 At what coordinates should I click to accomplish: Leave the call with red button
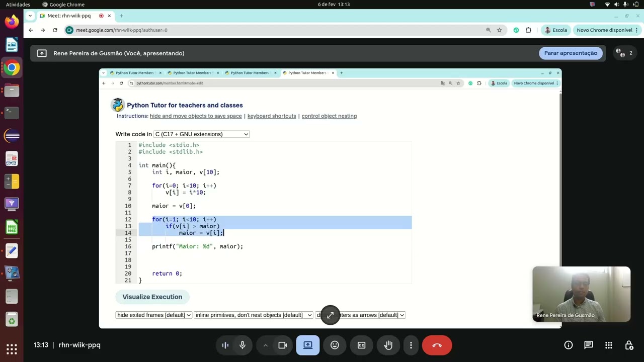click(x=437, y=345)
